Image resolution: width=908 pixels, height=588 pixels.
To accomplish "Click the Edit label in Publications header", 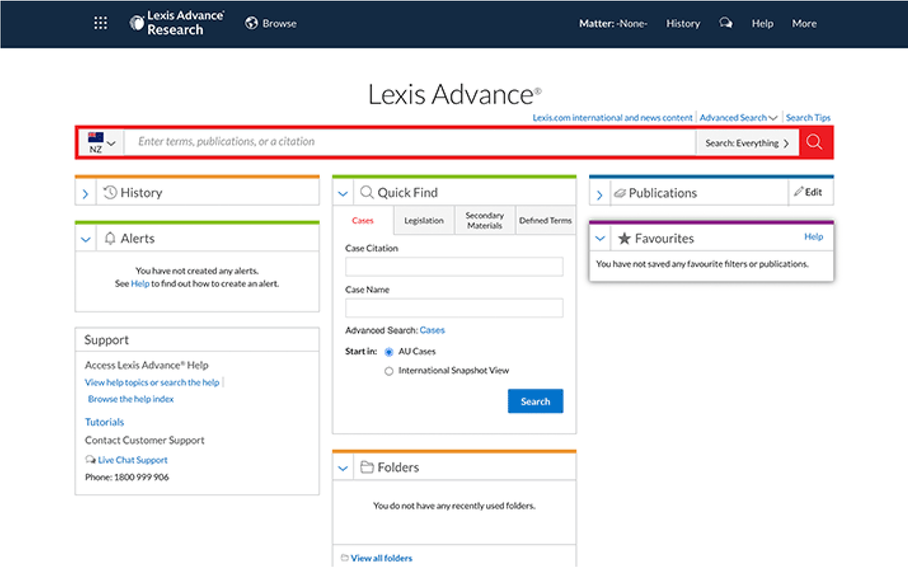I will [x=814, y=192].
